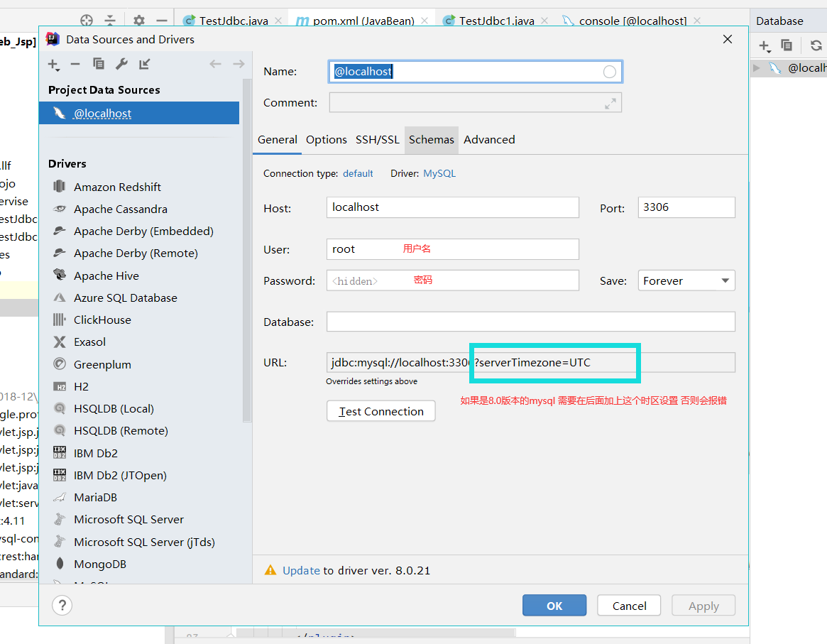Click the duplicate icon in the Database panel

click(787, 45)
